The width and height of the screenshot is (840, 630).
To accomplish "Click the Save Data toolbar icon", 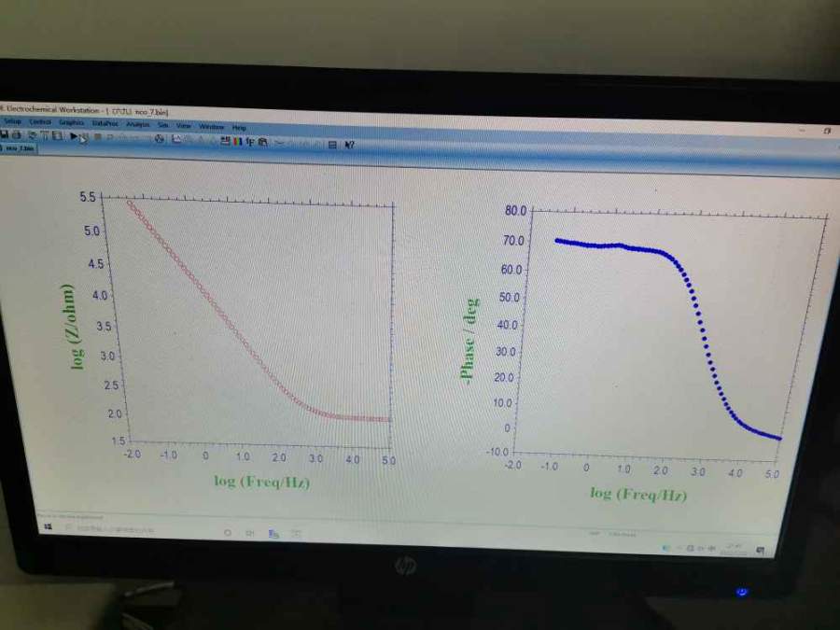I will (4, 135).
